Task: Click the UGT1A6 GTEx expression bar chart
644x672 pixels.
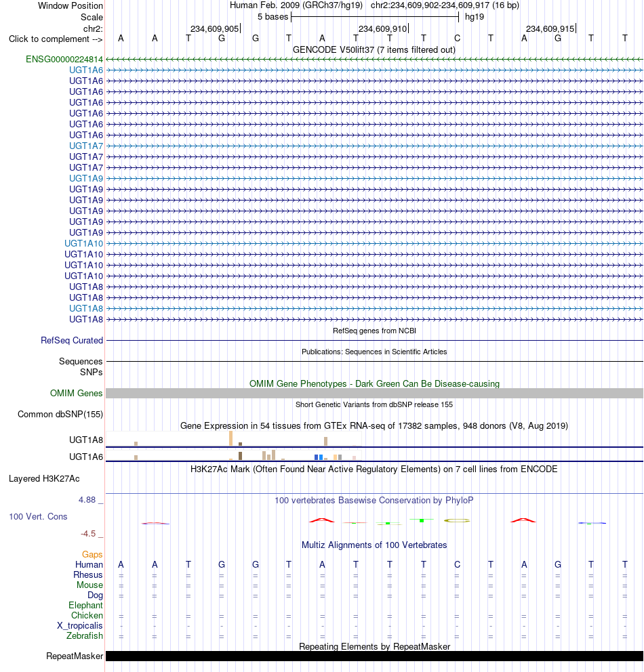Action: coord(234,455)
